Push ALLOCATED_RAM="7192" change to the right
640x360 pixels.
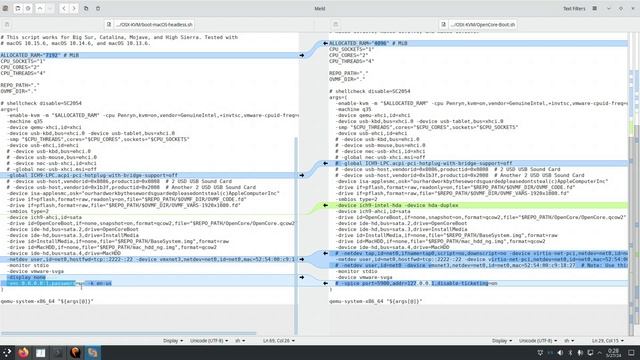pos(302,55)
